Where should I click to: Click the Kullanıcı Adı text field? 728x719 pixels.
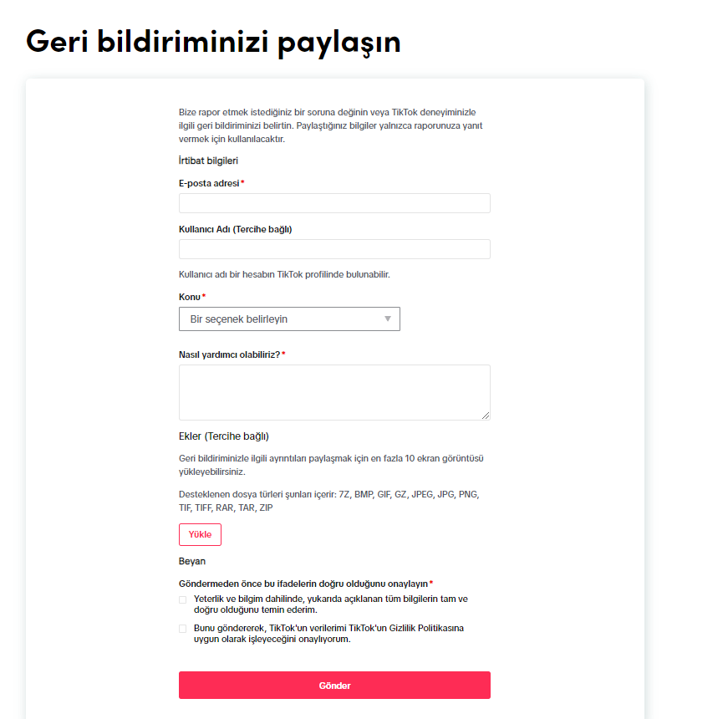pos(334,248)
